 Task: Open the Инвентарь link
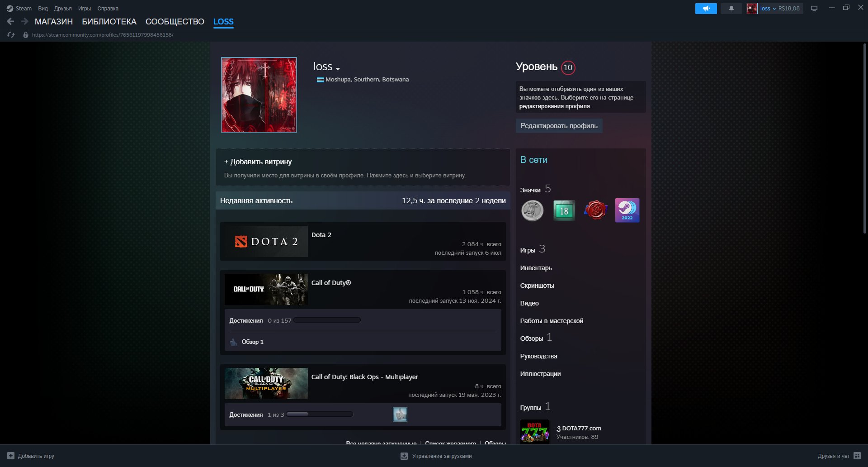(x=536, y=268)
